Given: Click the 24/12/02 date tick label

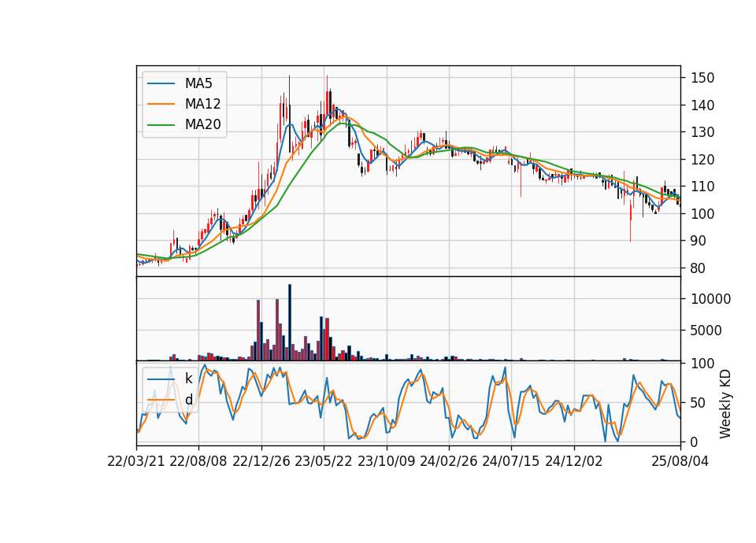Looking at the screenshot, I should tap(574, 461).
